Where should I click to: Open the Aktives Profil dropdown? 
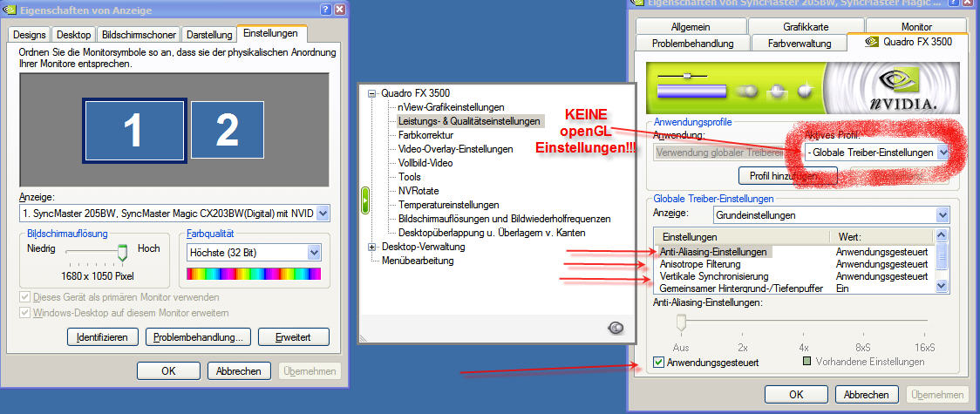coord(943,153)
